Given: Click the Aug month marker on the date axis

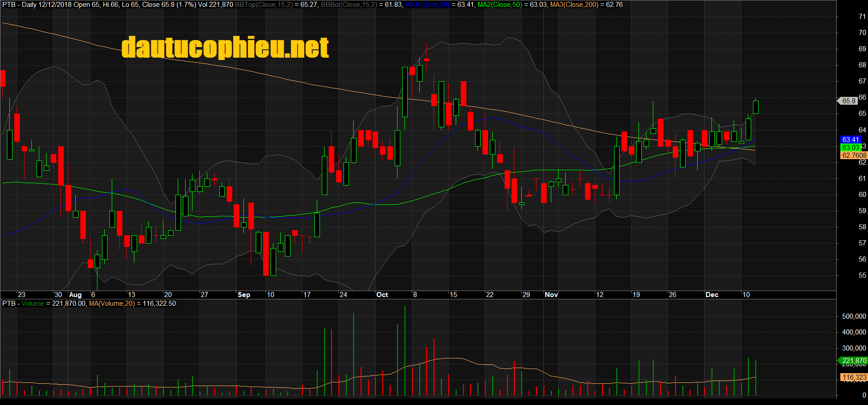Looking at the screenshot, I should pos(75,295).
